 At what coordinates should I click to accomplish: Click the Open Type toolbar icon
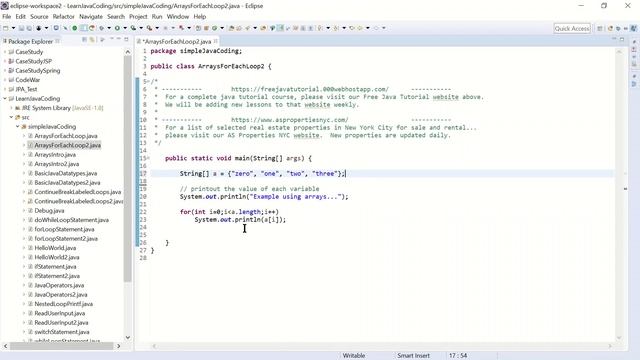pyautogui.click(x=231, y=28)
